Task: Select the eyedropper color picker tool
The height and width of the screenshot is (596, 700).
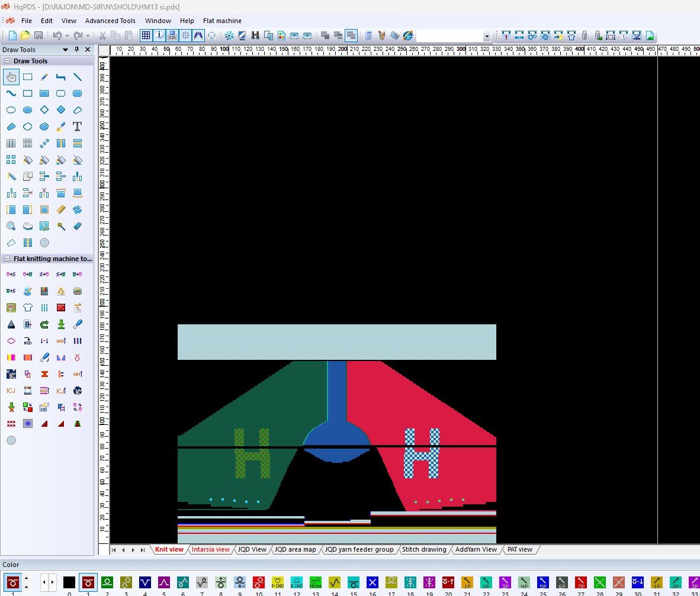Action: 60,127
